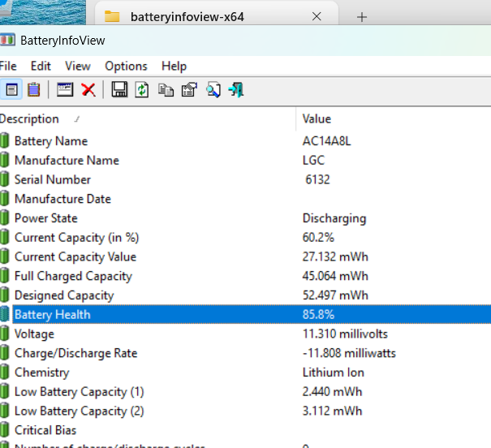Select the Low Battery Capacity (1) row
This screenshot has width=491, height=448.
(245, 392)
